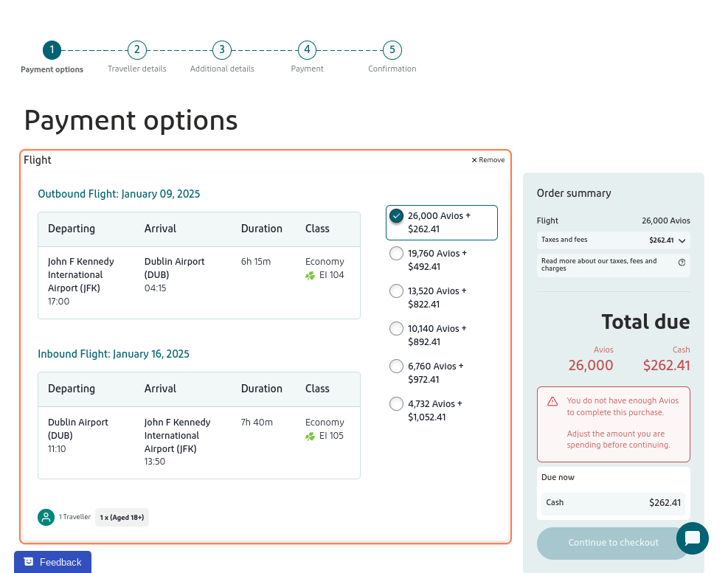728x573 pixels.
Task: Select 26,000 Avios + $262.41 option
Action: coord(442,223)
